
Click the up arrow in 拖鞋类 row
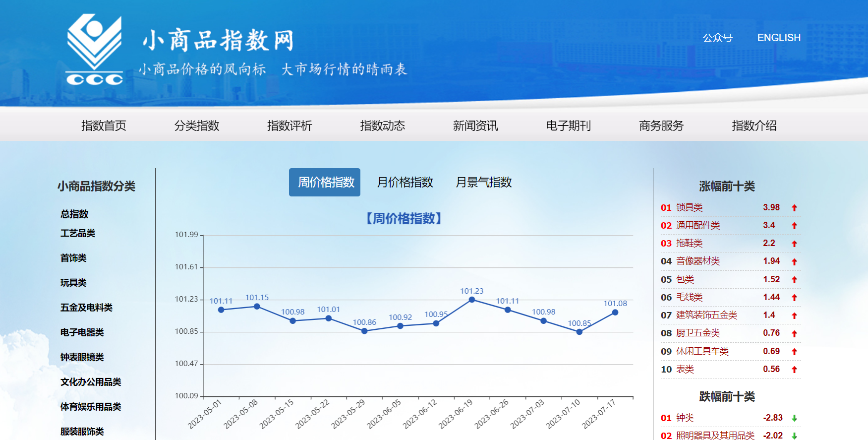pyautogui.click(x=794, y=244)
